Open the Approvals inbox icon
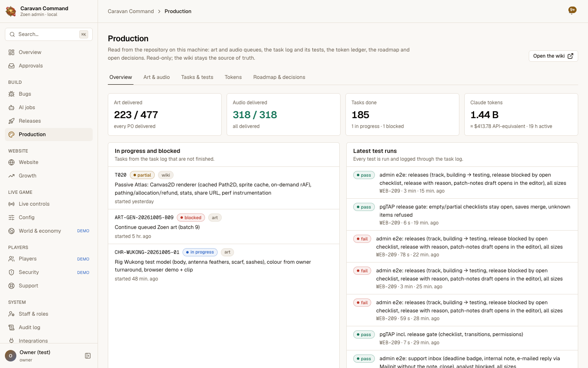Image resolution: width=588 pixels, height=368 pixels. click(x=11, y=66)
